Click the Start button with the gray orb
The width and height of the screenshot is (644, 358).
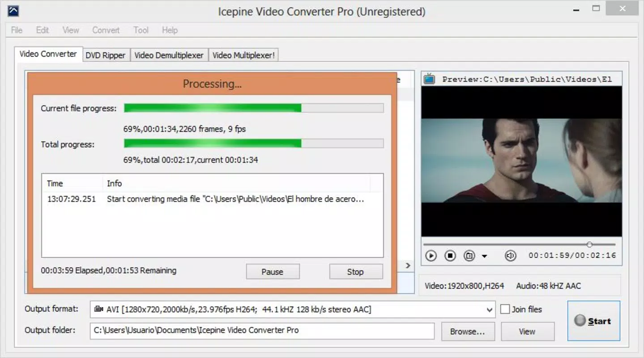click(x=593, y=321)
